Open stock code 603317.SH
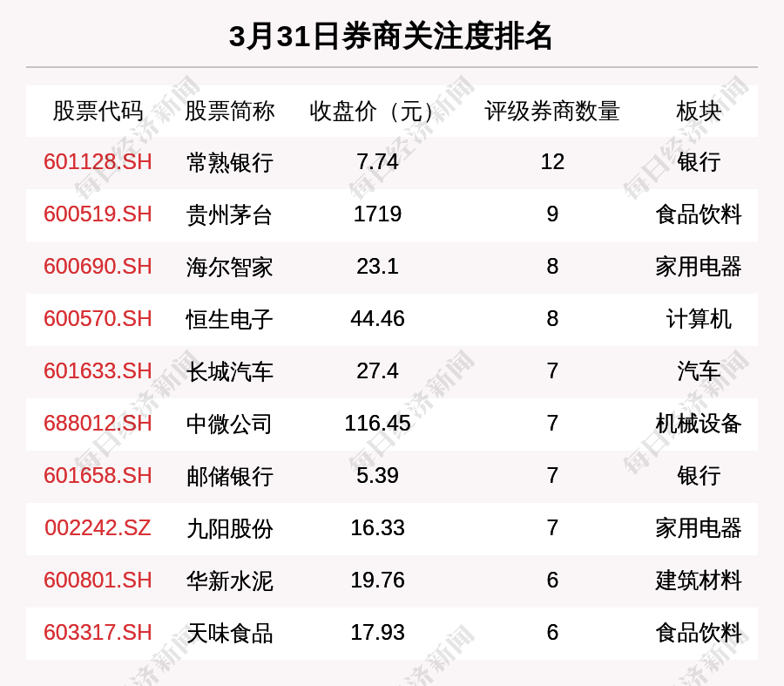The width and height of the screenshot is (784, 686). (98, 633)
